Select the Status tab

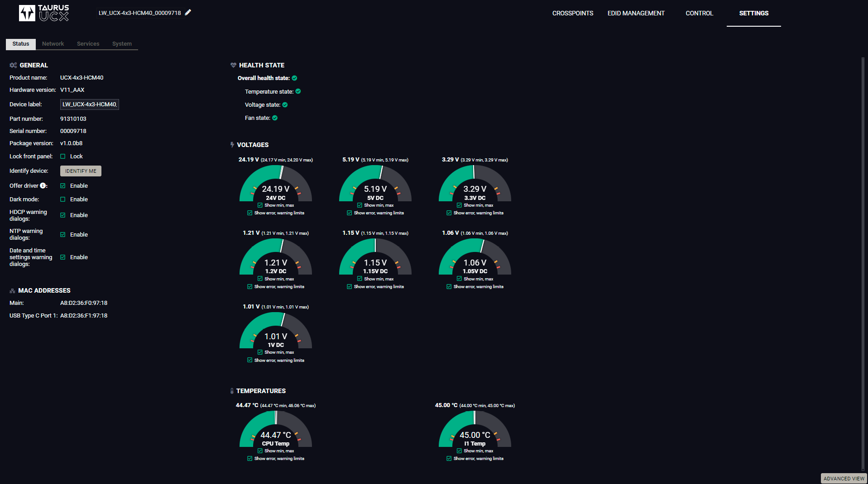(21, 44)
